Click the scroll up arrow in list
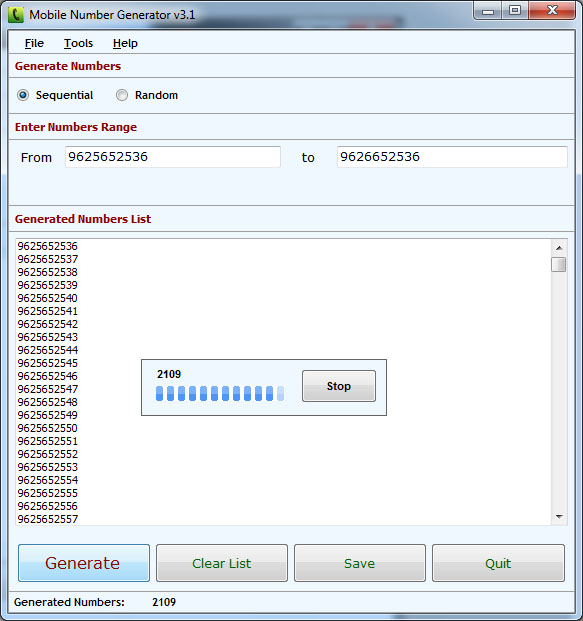Image resolution: width=583 pixels, height=621 pixels. coord(559,248)
